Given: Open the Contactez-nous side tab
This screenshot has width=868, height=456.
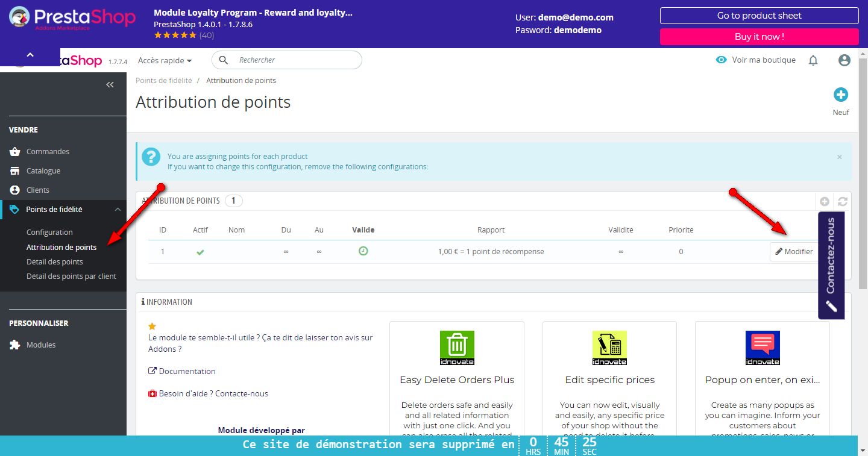Looking at the screenshot, I should [x=831, y=265].
